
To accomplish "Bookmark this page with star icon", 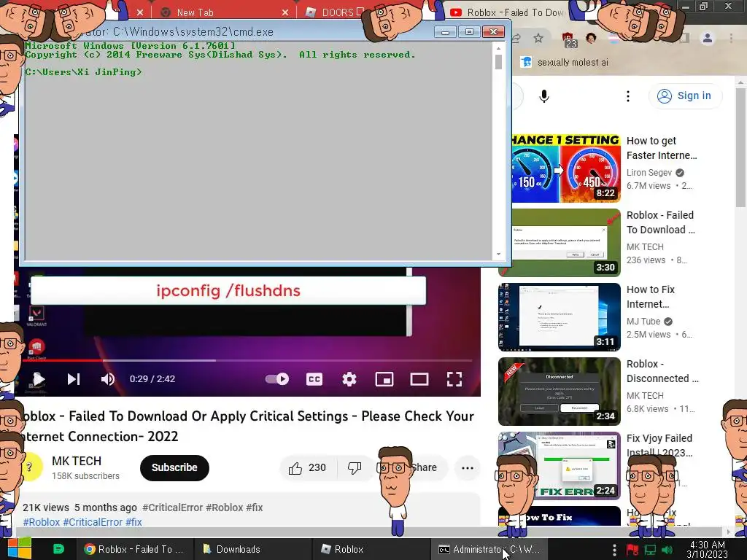I will point(538,38).
